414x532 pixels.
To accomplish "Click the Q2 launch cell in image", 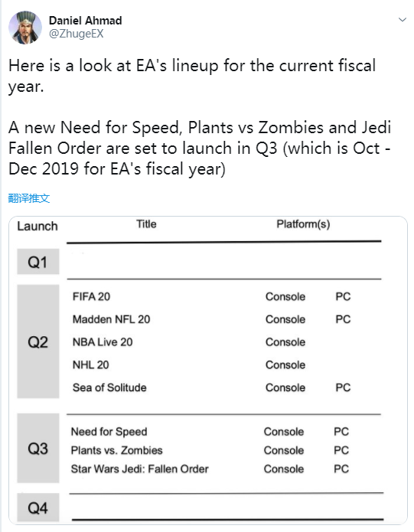I will tap(38, 341).
